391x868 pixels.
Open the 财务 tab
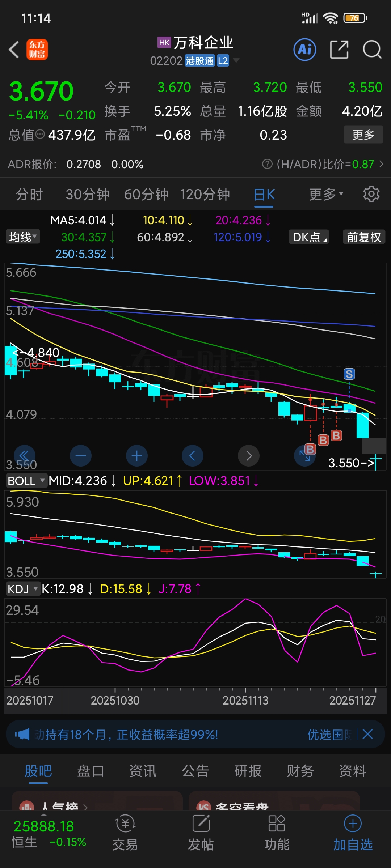(x=300, y=771)
